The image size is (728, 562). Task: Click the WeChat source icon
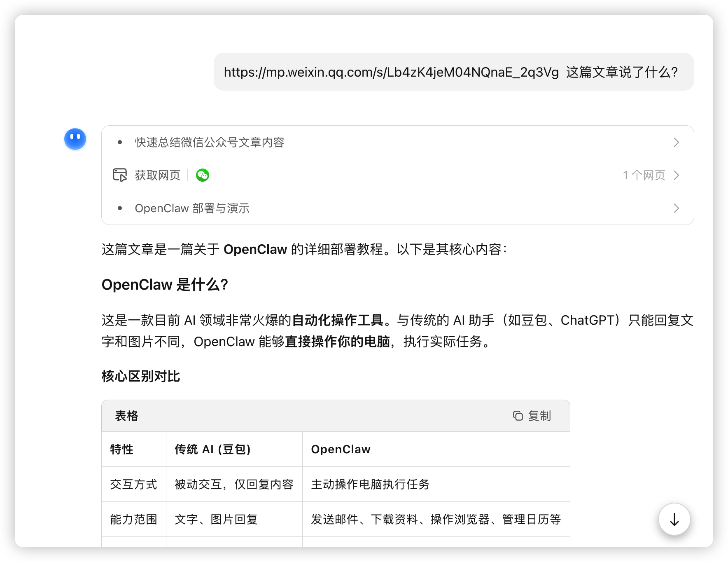pyautogui.click(x=203, y=175)
